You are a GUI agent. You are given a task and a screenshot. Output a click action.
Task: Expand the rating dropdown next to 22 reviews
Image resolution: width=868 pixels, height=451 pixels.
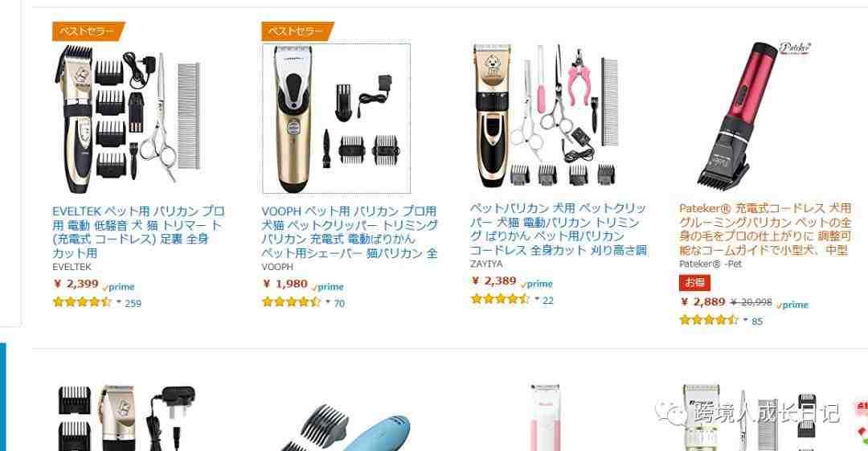point(536,299)
